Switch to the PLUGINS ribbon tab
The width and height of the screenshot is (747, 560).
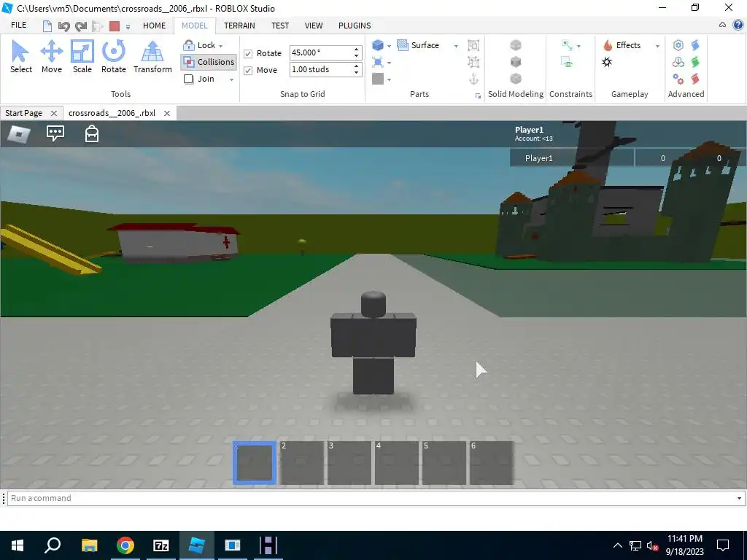(x=355, y=26)
